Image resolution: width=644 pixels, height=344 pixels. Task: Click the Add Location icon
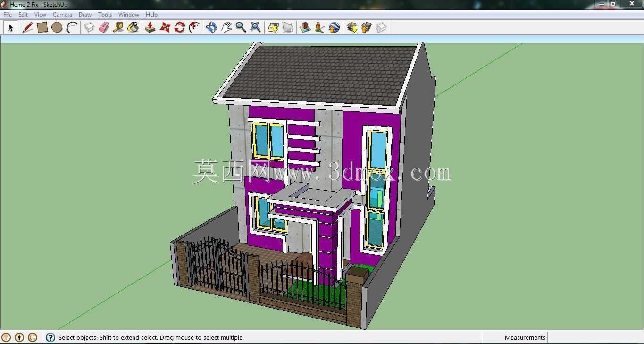pyautogui.click(x=273, y=27)
